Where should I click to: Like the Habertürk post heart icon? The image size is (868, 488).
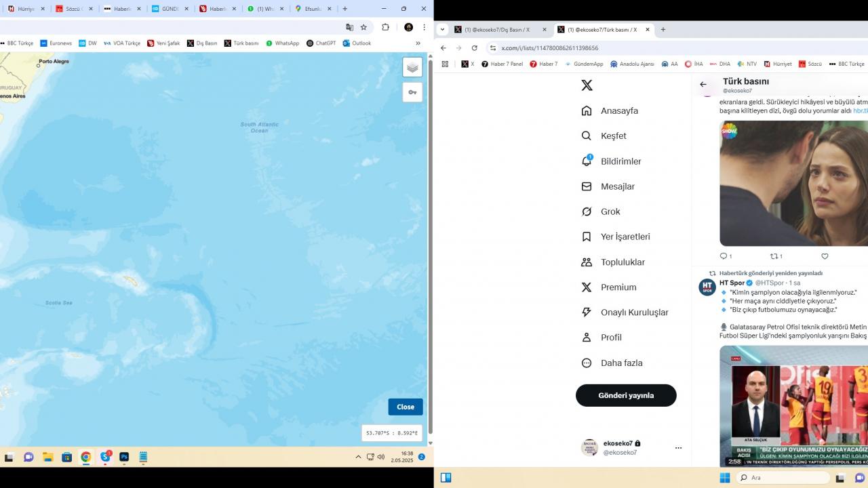click(x=825, y=256)
